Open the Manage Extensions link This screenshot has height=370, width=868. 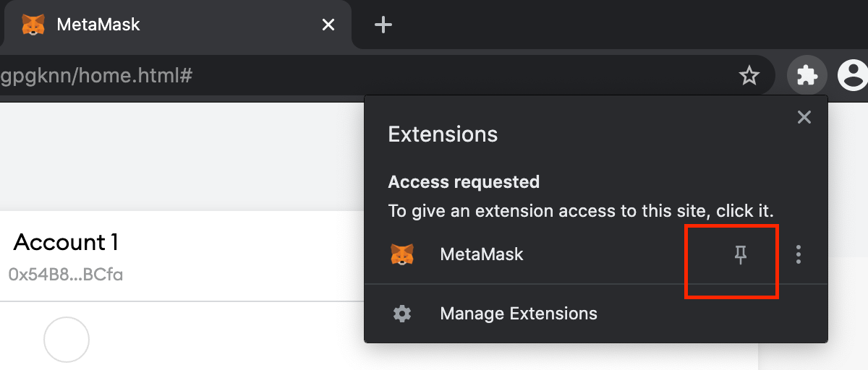519,314
